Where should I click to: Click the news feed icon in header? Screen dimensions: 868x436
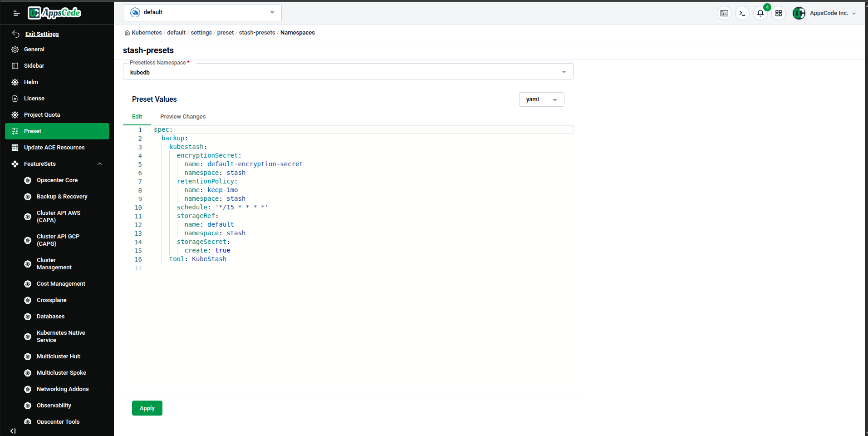click(724, 13)
